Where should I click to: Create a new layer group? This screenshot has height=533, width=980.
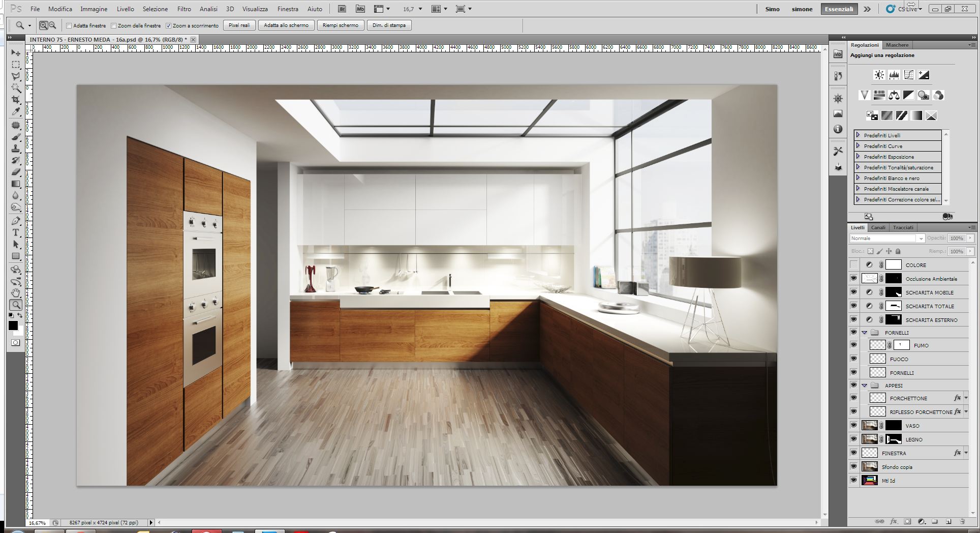point(935,521)
